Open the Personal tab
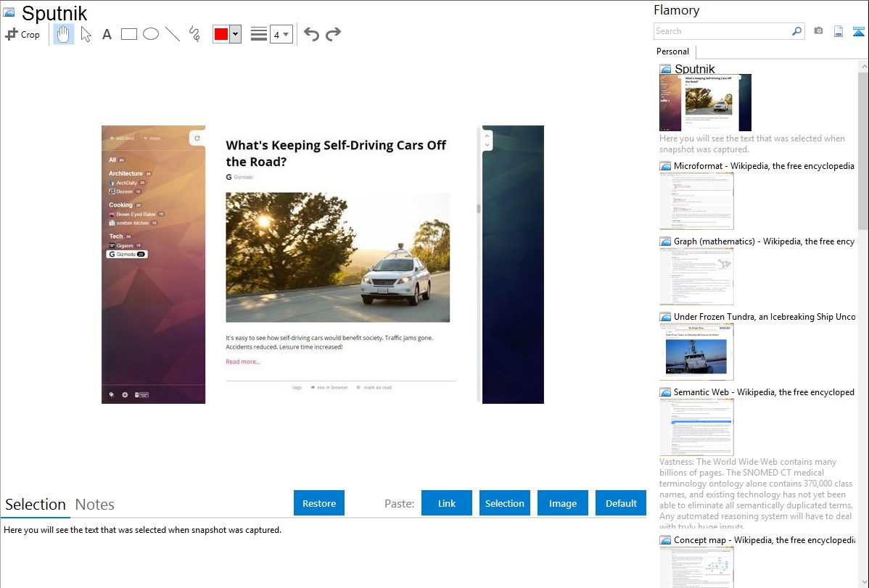Image resolution: width=869 pixels, height=588 pixels. pos(672,51)
